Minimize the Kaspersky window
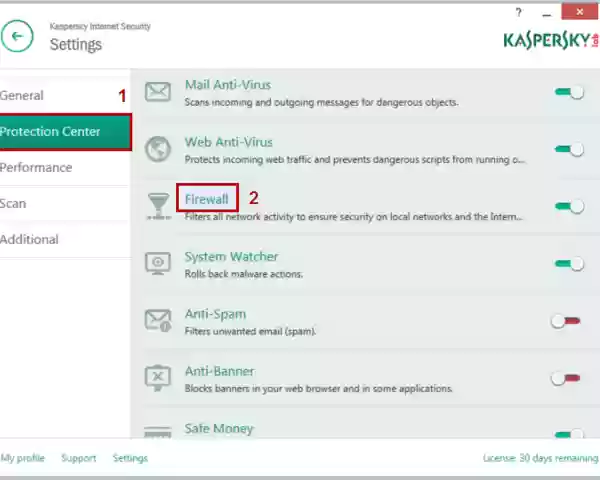Image resolution: width=600 pixels, height=480 pixels. pos(547,13)
